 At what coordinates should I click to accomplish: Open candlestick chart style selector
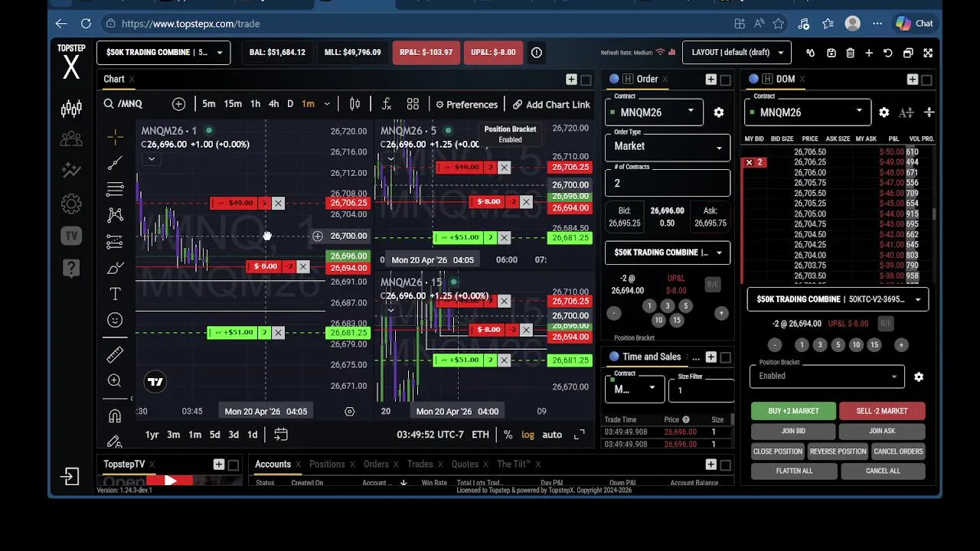(354, 104)
